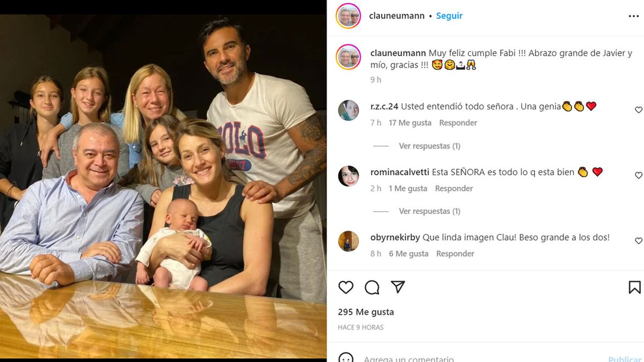Like obyrnekirby's comment

point(639,241)
